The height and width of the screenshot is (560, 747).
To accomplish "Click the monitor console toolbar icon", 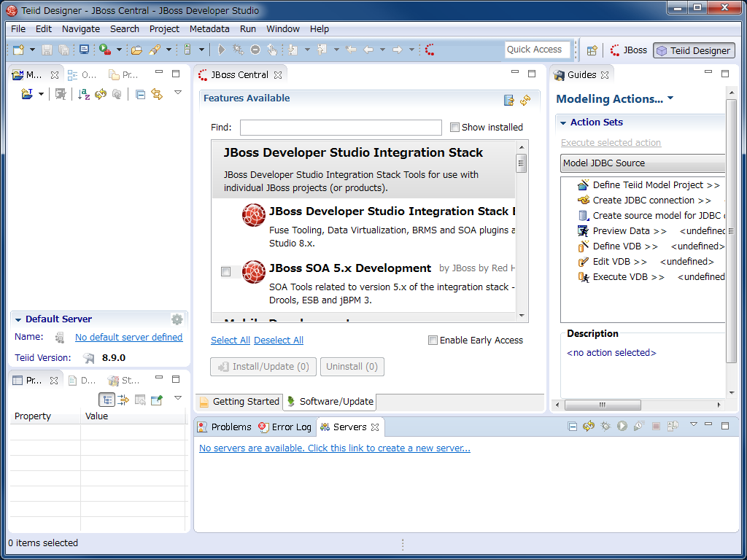I will (x=85, y=50).
